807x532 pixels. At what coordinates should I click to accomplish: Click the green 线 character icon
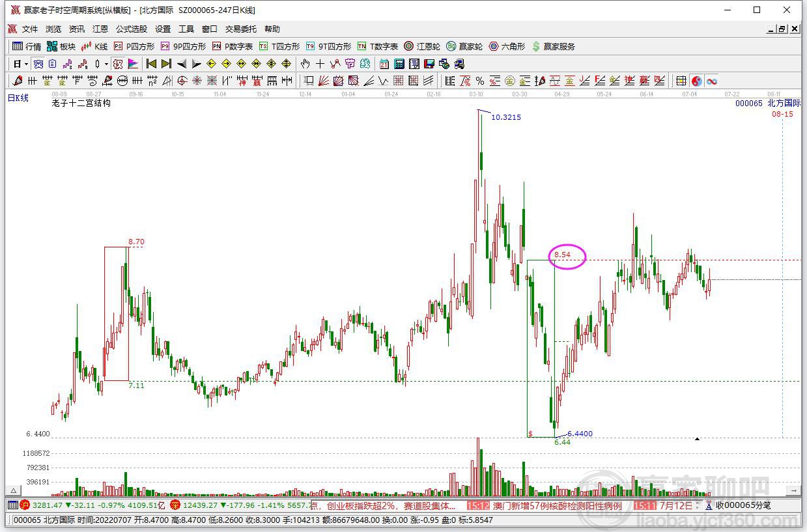[365, 64]
